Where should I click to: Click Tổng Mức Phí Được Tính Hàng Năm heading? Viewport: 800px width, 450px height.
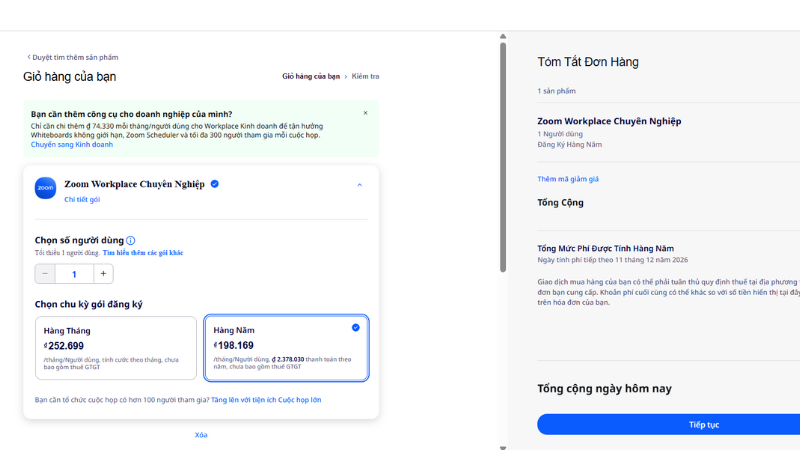coord(606,248)
